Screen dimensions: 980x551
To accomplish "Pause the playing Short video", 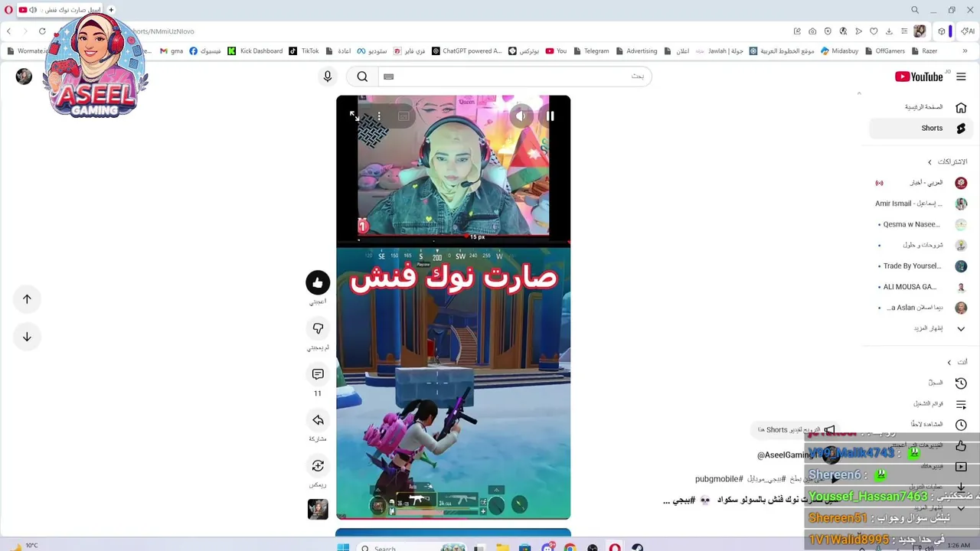I will click(x=550, y=116).
